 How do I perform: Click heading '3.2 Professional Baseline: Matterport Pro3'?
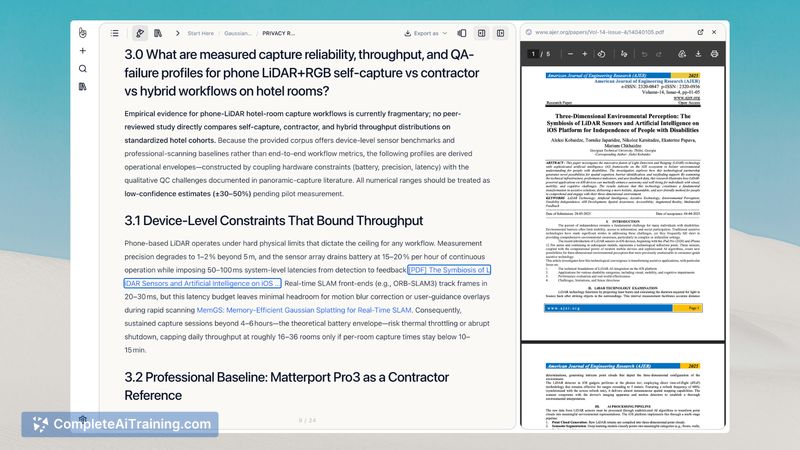click(287, 386)
